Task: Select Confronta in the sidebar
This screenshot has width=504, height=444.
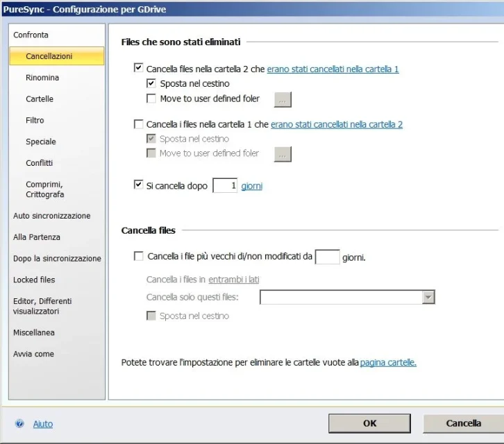Action: tap(31, 35)
